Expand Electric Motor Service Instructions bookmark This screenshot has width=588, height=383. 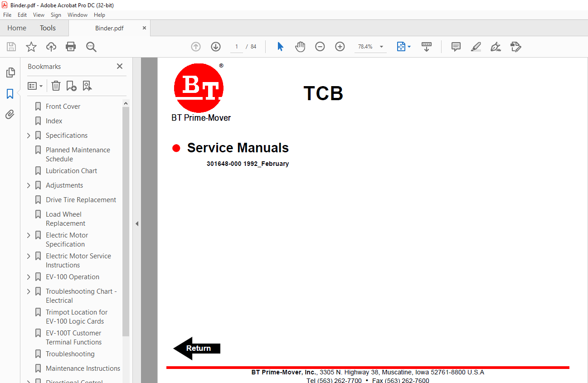pos(29,256)
